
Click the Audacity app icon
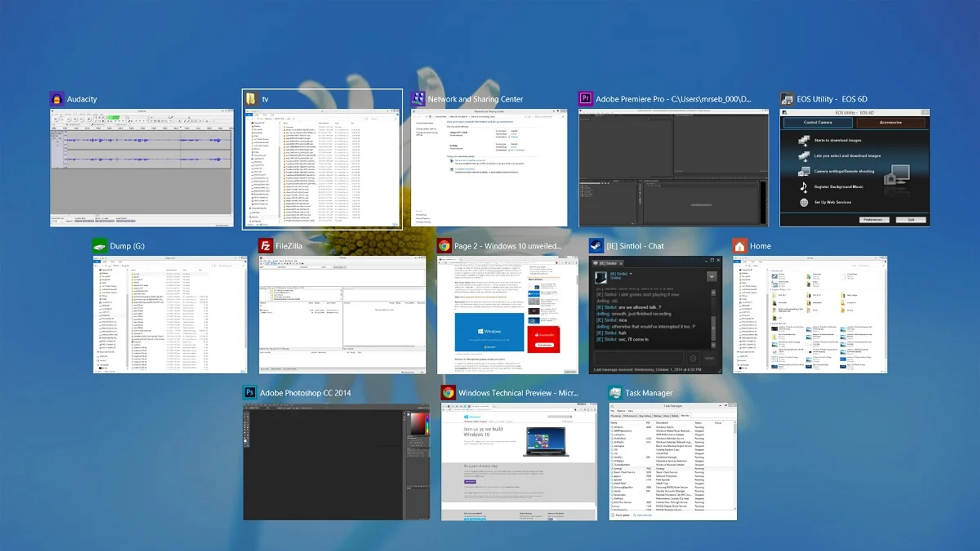[57, 99]
